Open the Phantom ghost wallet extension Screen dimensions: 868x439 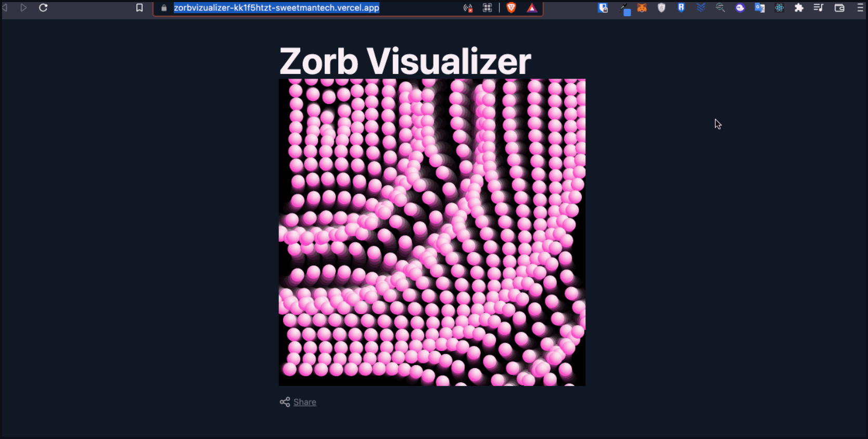740,8
